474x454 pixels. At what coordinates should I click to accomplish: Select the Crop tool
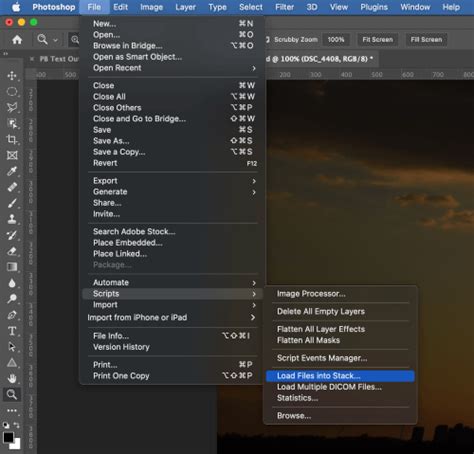[x=12, y=139]
